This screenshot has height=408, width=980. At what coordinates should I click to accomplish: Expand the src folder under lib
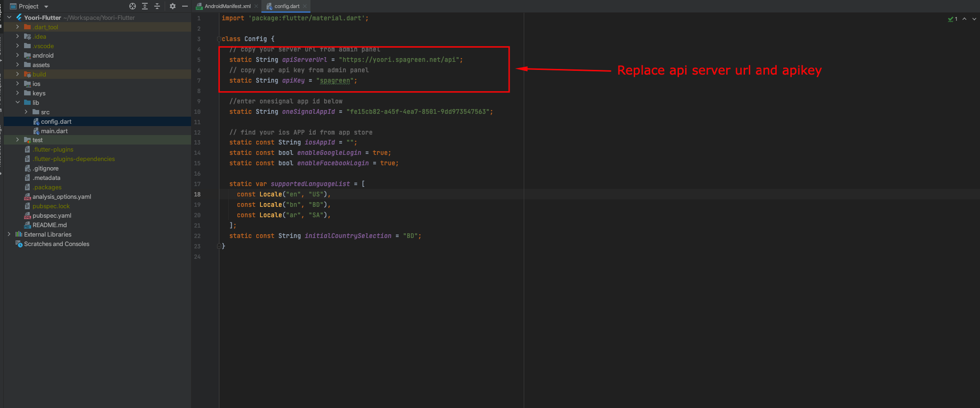[x=26, y=112]
